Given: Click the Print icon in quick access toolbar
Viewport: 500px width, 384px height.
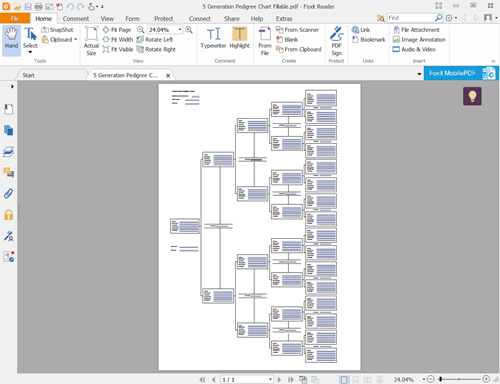Looking at the screenshot, I should tap(38, 6).
